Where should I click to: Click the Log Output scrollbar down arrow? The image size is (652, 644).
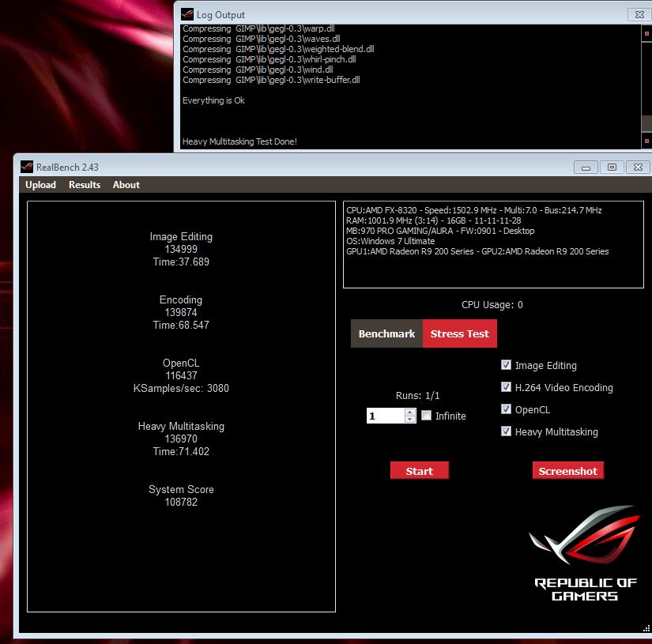coord(646,141)
